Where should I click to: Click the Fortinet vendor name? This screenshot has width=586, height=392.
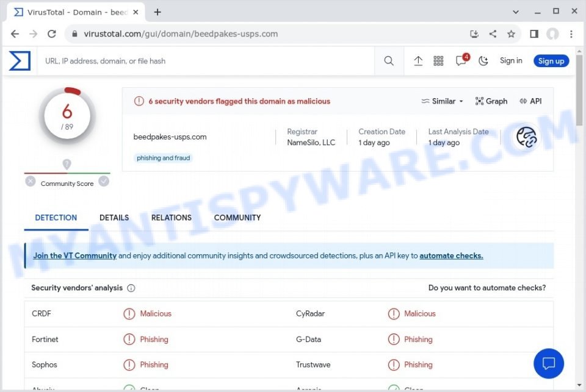tap(45, 340)
